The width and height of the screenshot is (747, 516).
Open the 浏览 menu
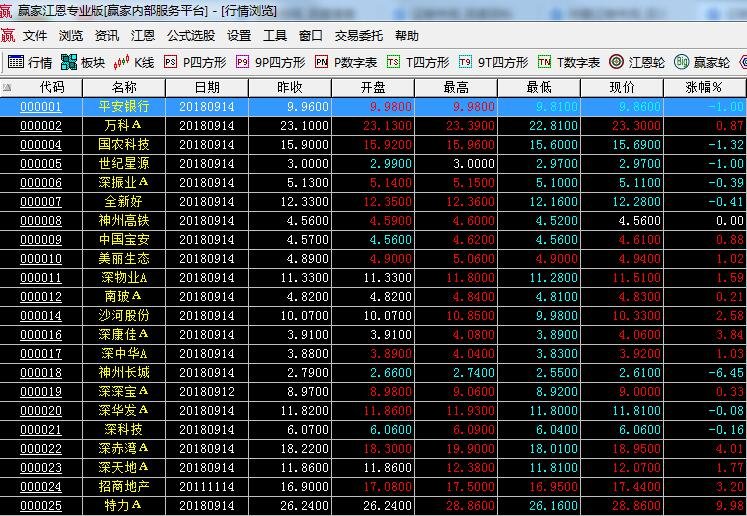pos(71,36)
